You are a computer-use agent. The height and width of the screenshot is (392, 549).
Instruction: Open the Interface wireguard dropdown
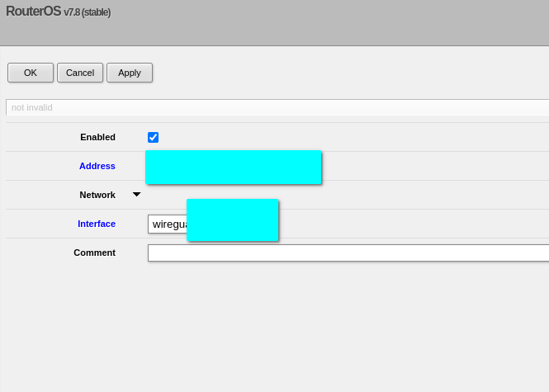[168, 224]
